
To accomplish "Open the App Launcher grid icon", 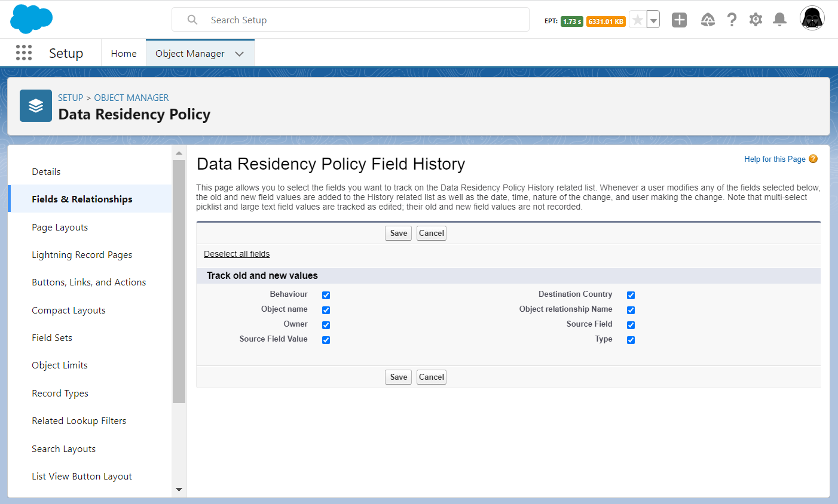I will click(24, 53).
